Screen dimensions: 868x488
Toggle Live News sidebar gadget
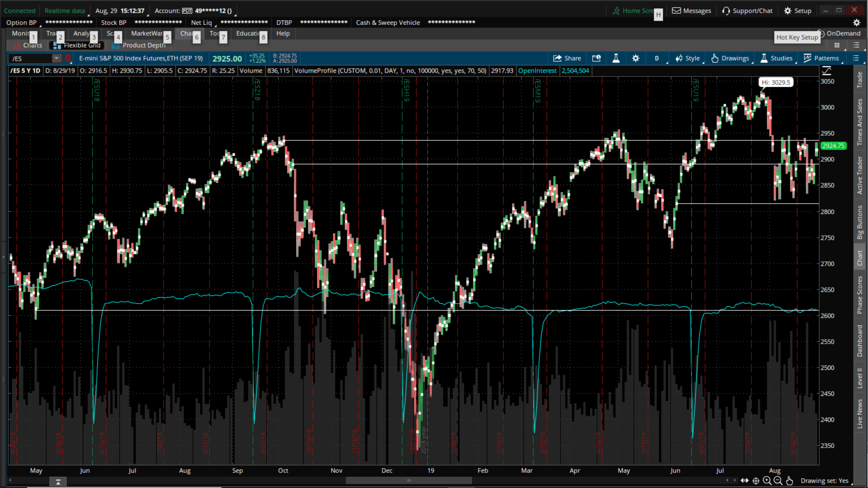pos(860,414)
